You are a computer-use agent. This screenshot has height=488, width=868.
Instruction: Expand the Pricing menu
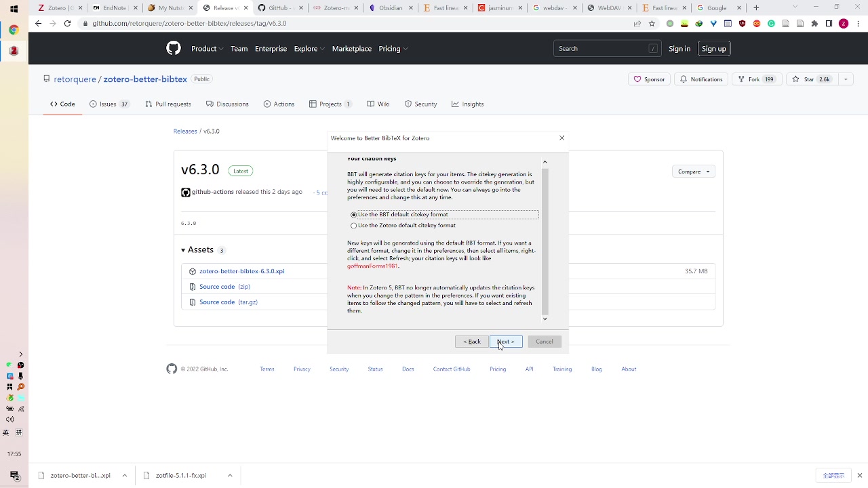393,49
